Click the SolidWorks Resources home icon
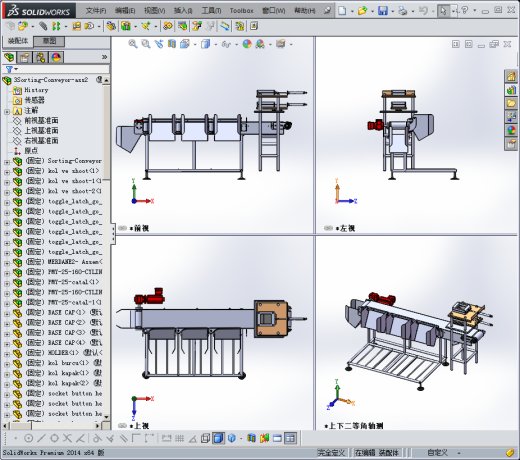520x460 pixels. click(x=511, y=77)
